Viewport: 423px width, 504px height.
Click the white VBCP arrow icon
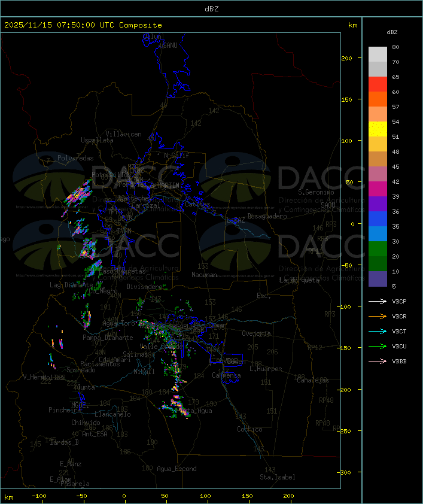[x=378, y=301]
